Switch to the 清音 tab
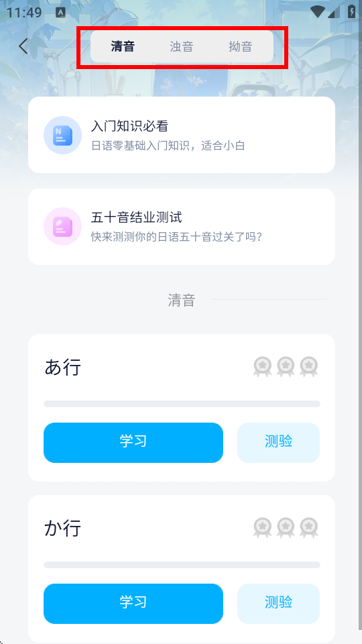 [123, 46]
